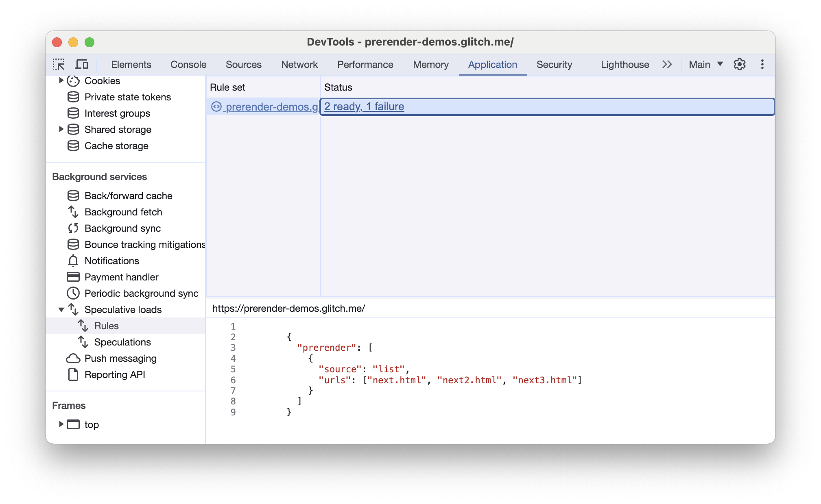Click the inspect element icon in toolbar
The width and height of the screenshot is (821, 504).
click(x=59, y=64)
